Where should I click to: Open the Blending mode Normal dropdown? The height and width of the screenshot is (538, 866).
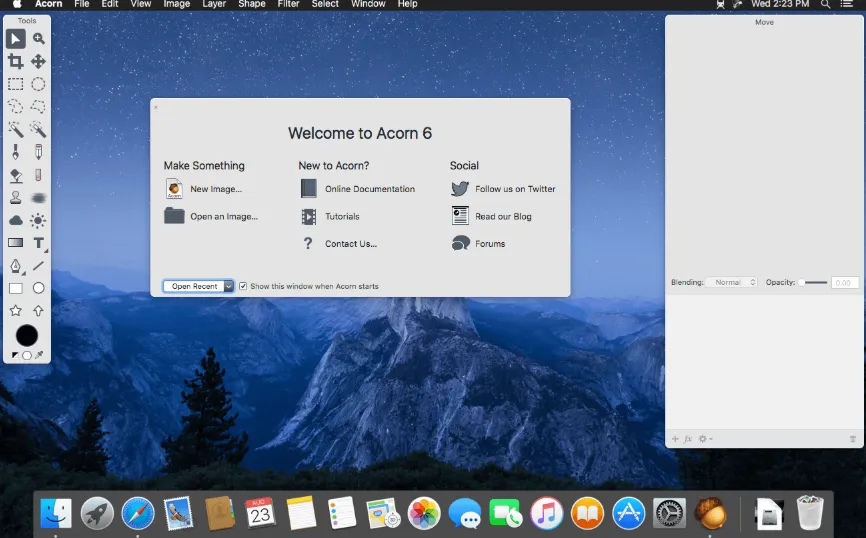[732, 282]
